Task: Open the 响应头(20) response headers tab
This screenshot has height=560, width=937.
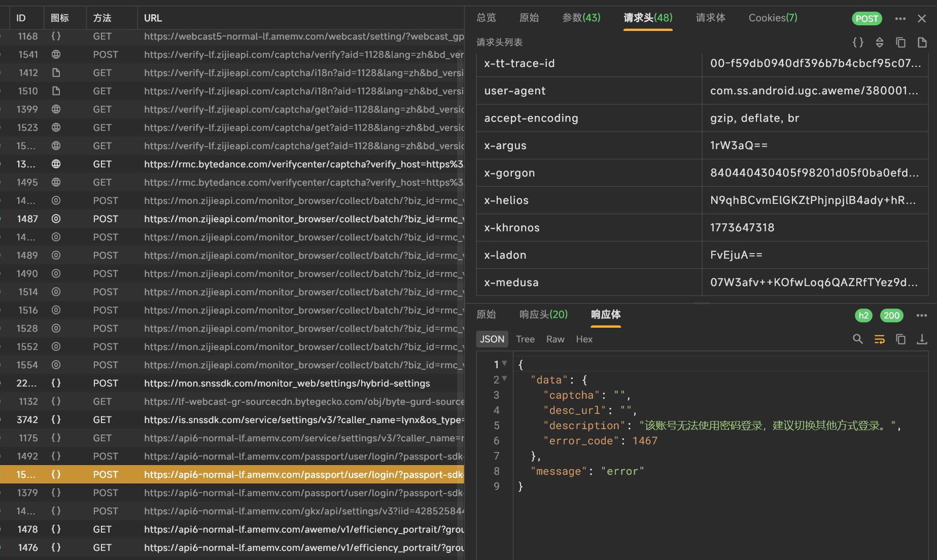Action: point(543,314)
